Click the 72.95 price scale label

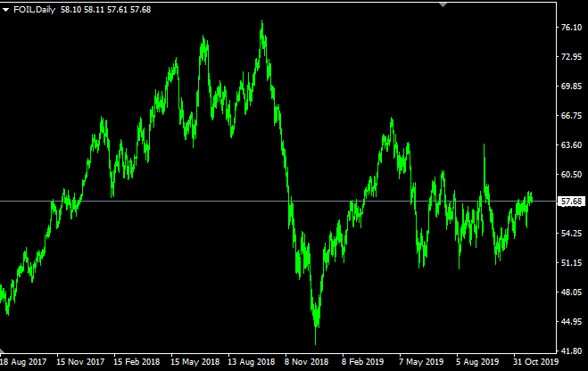click(x=572, y=57)
